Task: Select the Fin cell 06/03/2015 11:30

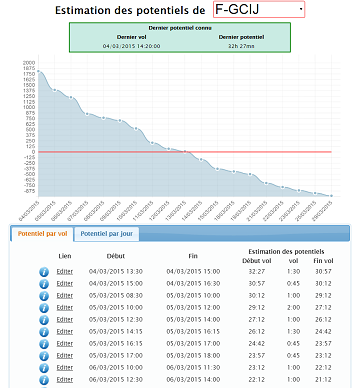Action: coord(193,368)
